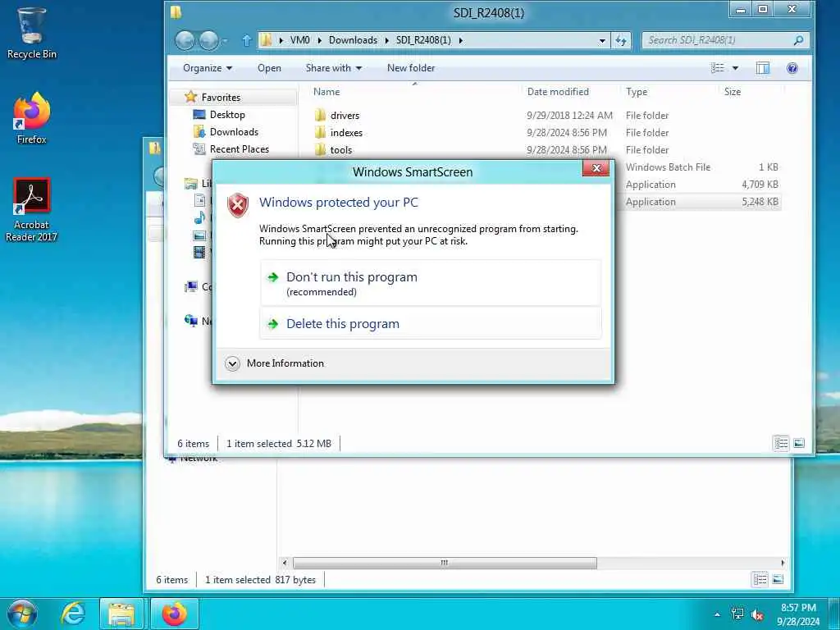Choose Don't run this program
The width and height of the screenshot is (840, 630).
click(x=431, y=283)
